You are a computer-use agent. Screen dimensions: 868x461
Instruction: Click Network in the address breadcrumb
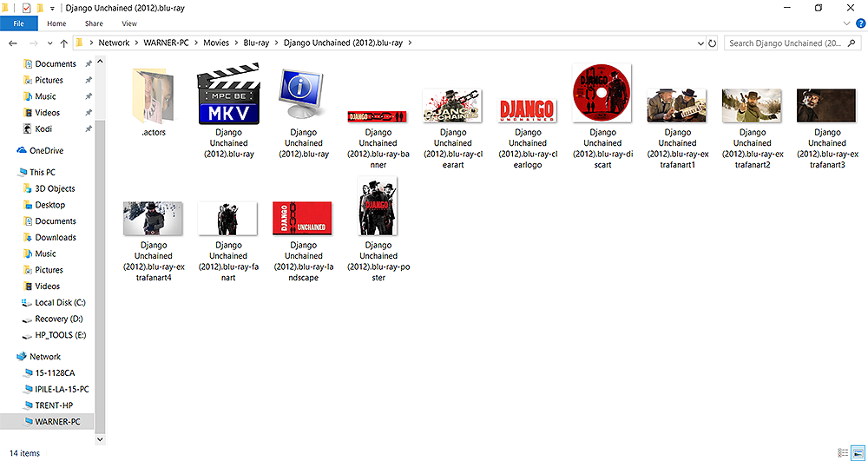[x=114, y=43]
